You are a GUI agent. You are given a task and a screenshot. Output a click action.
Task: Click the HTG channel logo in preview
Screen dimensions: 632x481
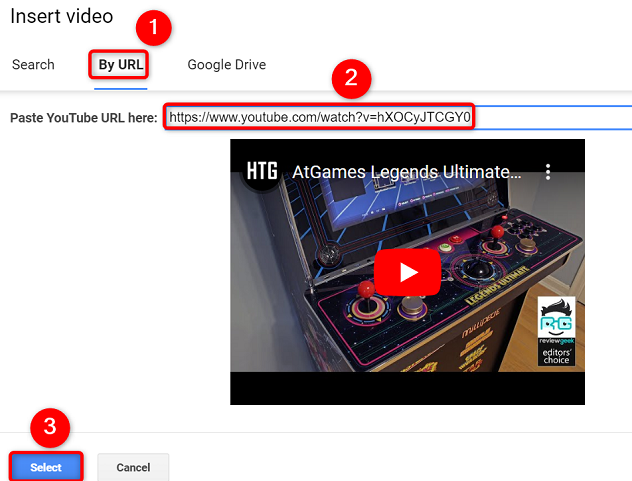[262, 171]
